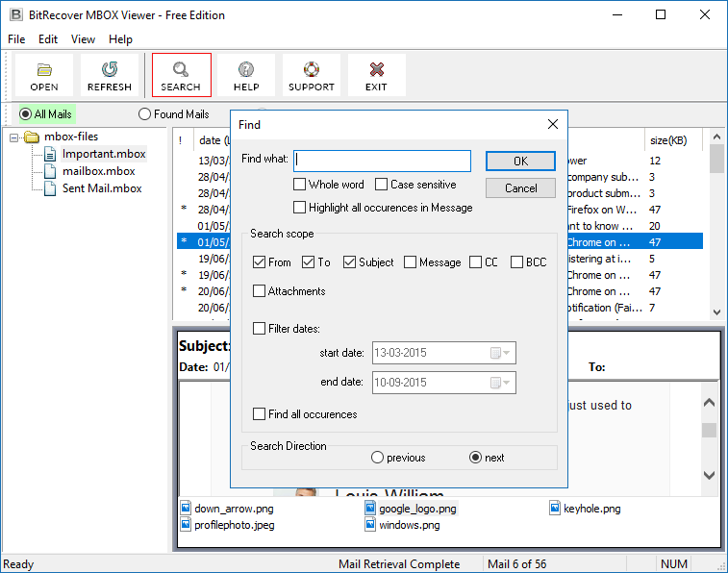Click Cancel in the Find dialog

pos(520,188)
